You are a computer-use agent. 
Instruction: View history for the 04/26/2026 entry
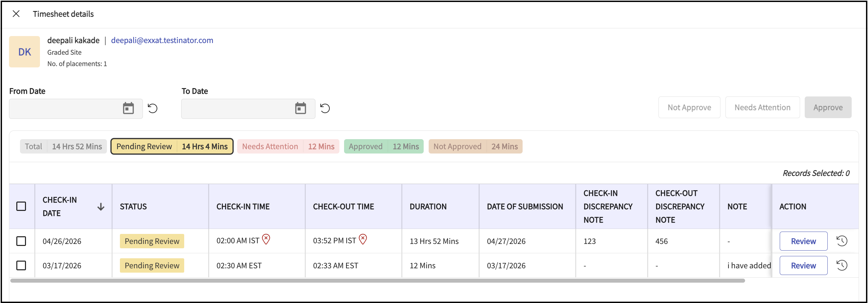841,241
